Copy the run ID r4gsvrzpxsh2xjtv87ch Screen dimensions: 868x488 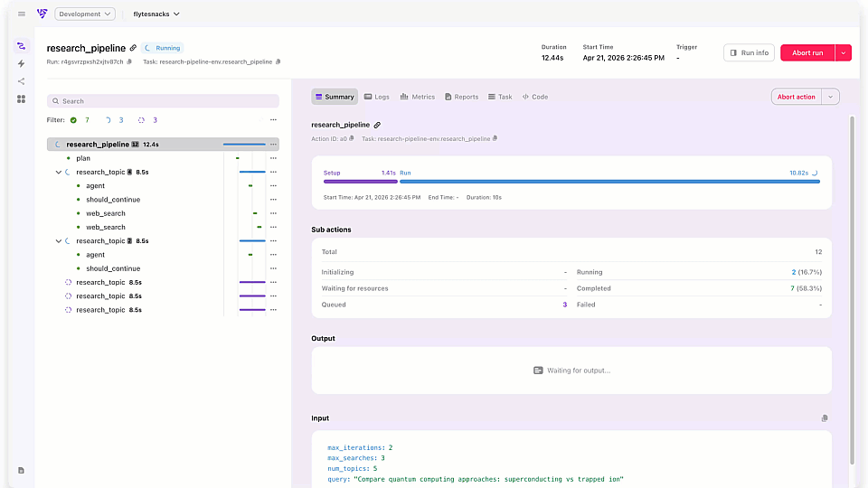pyautogui.click(x=129, y=62)
